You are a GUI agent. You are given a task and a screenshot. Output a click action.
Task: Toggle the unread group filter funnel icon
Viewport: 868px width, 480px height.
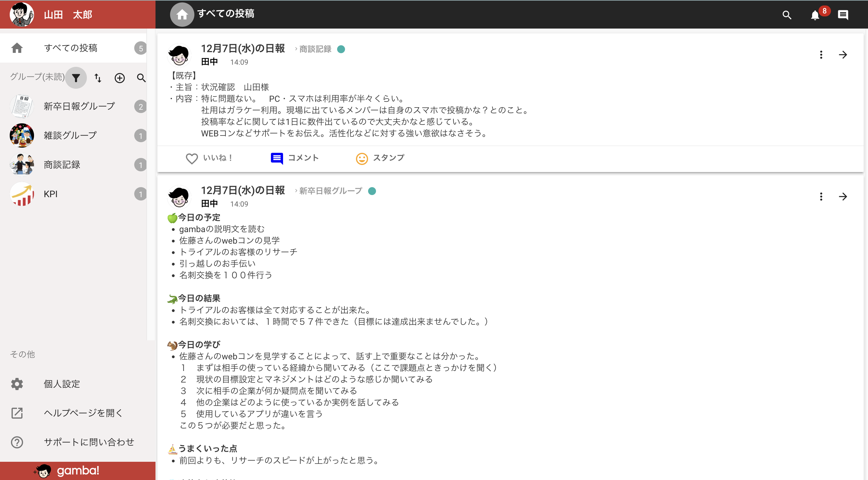coord(76,78)
